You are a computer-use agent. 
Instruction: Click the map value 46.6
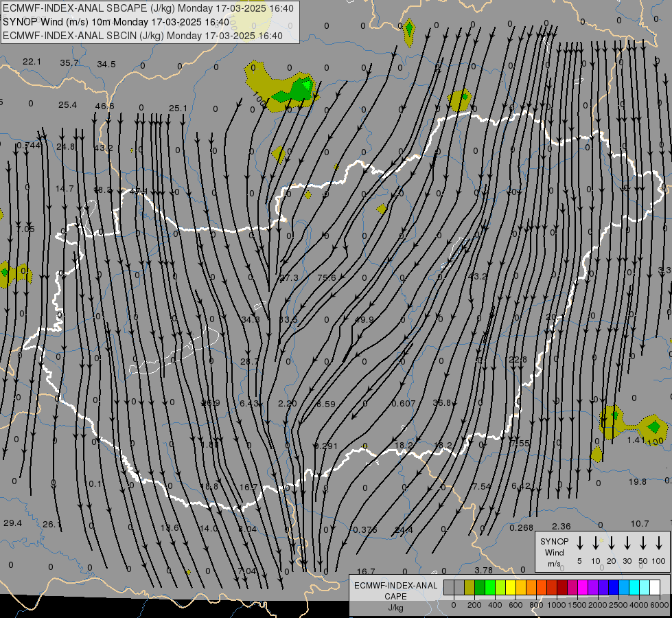104,106
